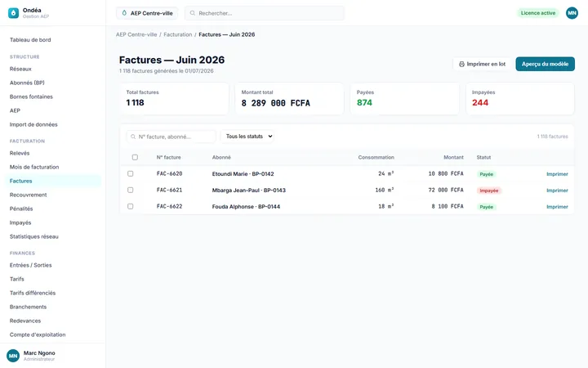This screenshot has height=368, width=588.
Task: Click Facturation breadcrumb link
Action: coord(178,34)
